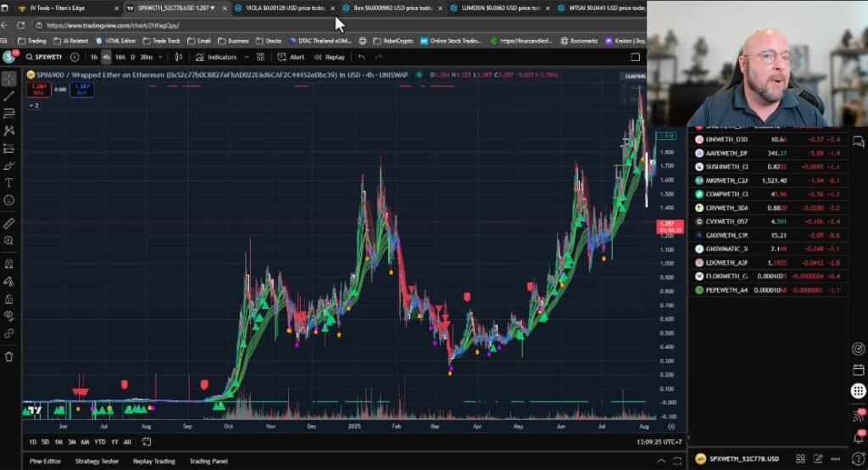Screen dimensions: 868x470
Task: Switch to the VIOLA price browser tab
Action: (278, 8)
